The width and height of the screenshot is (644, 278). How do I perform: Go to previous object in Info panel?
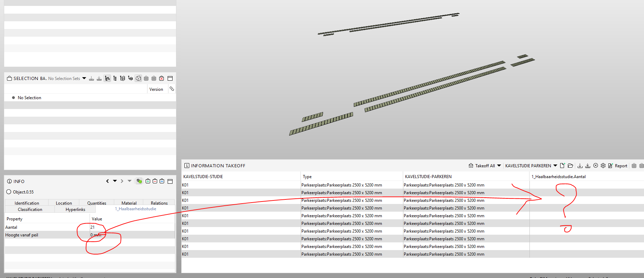108,181
